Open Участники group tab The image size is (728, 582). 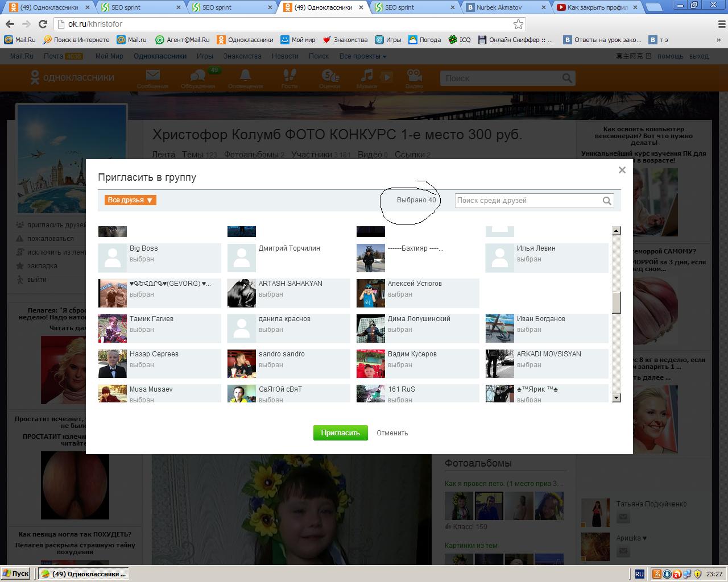pos(321,155)
